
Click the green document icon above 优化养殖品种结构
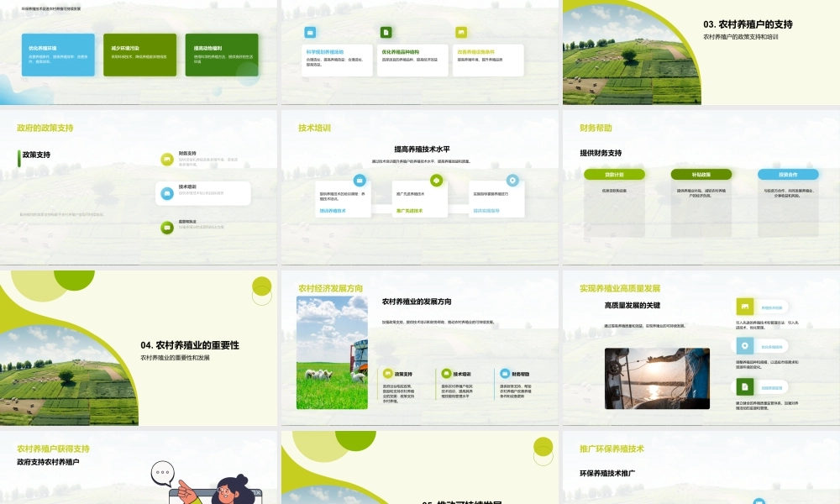(386, 33)
